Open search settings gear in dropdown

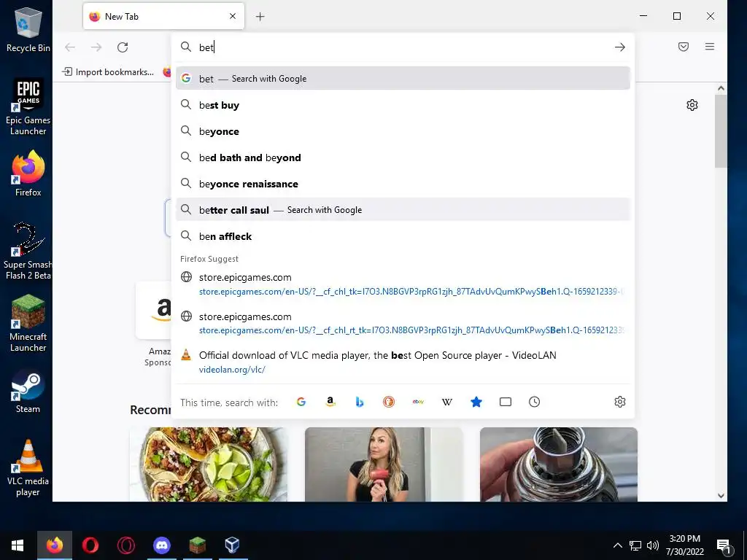tap(620, 402)
